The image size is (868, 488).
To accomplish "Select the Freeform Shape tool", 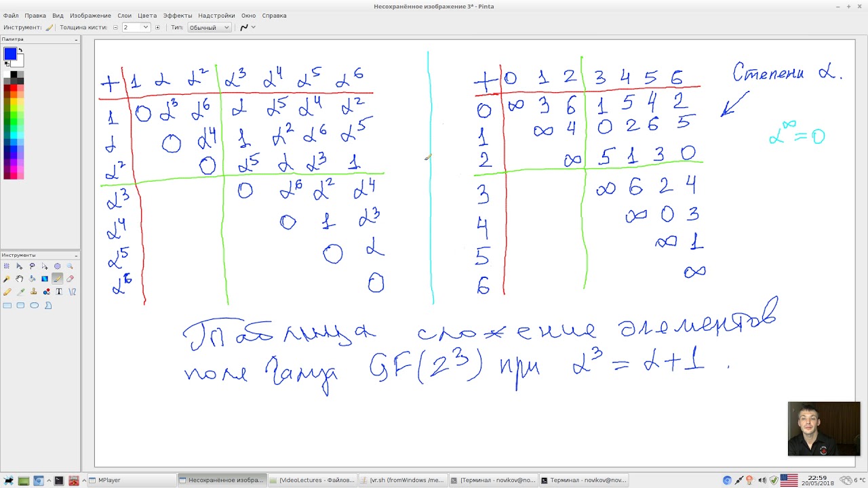I will pos(48,305).
